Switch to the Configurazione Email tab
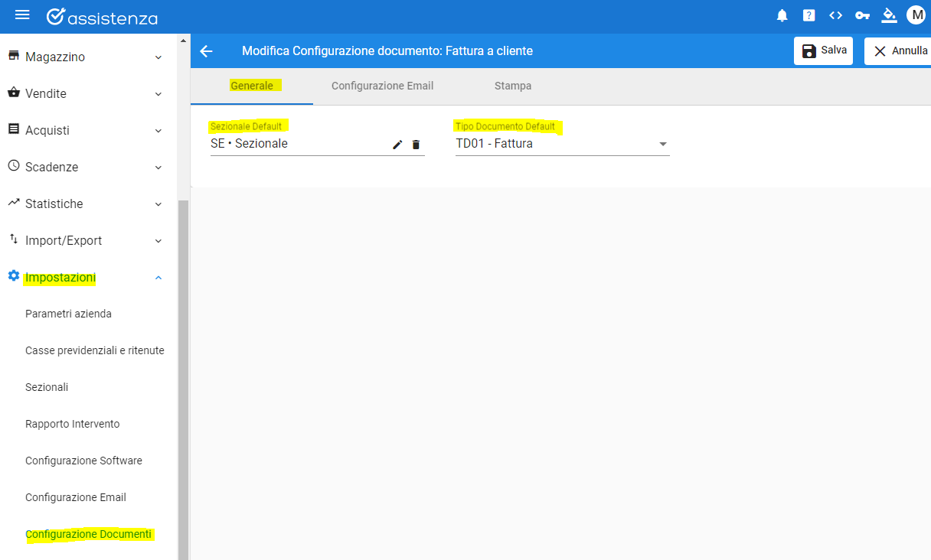 coord(382,86)
